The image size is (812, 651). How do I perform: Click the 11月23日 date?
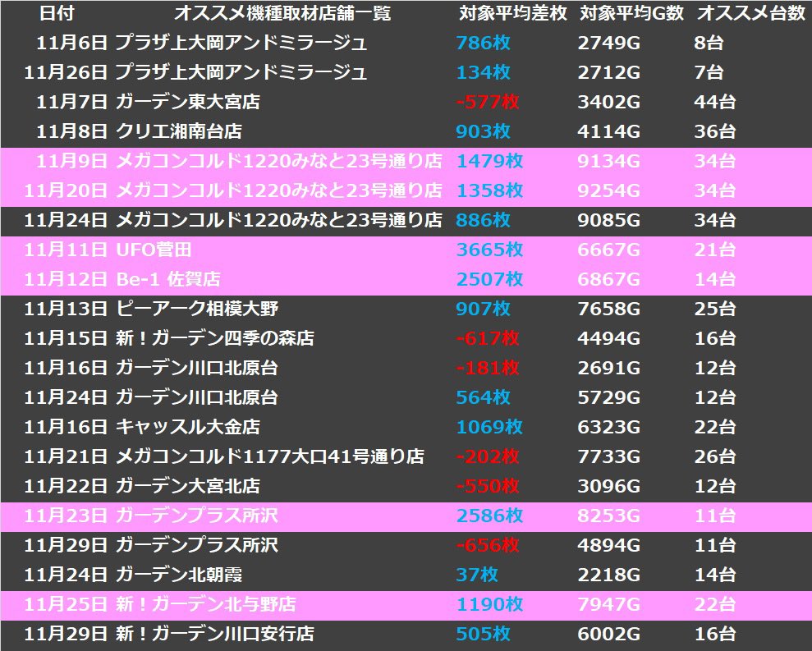[x=66, y=516]
